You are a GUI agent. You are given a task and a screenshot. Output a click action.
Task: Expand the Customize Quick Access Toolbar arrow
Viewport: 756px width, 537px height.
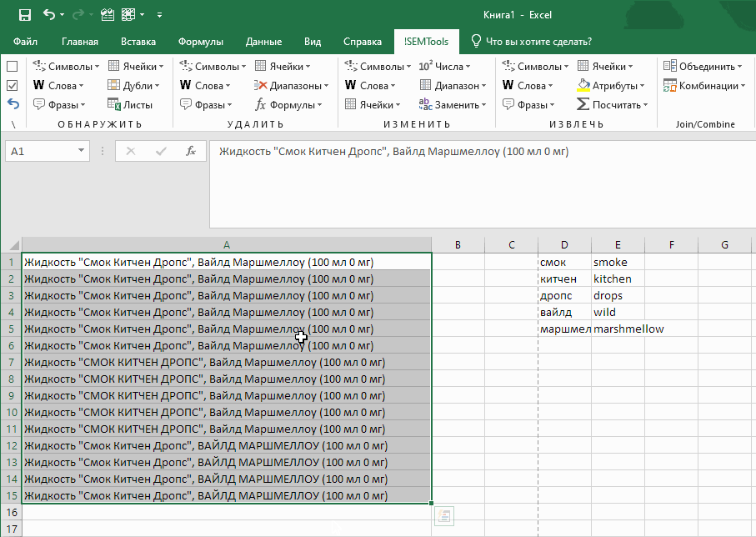point(159,15)
